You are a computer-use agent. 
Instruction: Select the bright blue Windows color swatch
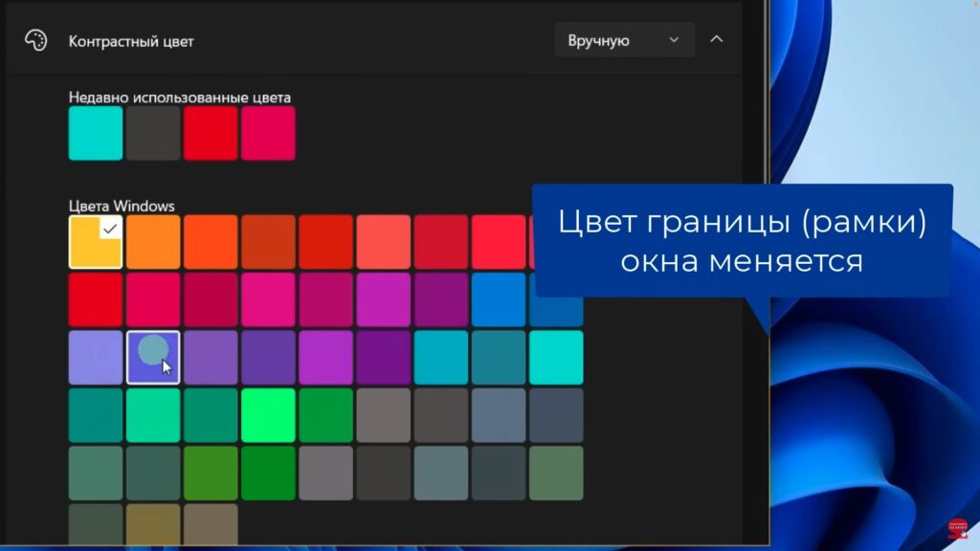498,299
